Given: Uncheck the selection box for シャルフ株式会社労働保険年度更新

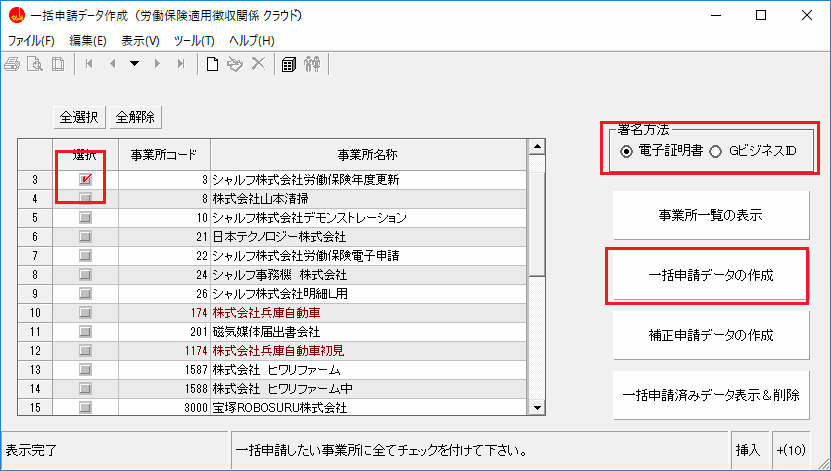Looking at the screenshot, I should [x=85, y=180].
